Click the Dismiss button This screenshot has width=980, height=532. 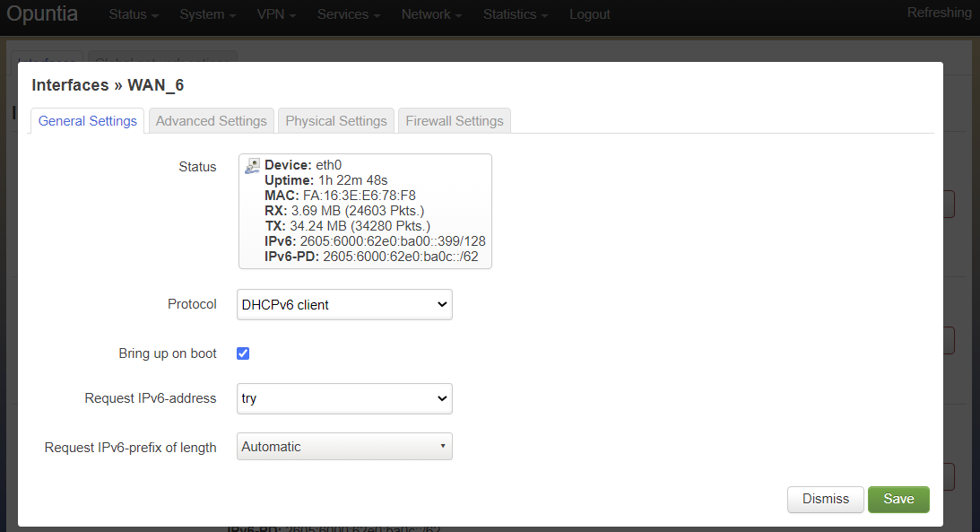826,500
